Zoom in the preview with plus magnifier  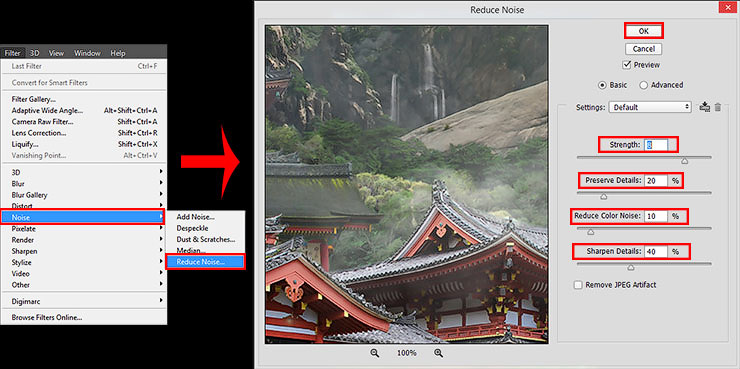[x=438, y=353]
